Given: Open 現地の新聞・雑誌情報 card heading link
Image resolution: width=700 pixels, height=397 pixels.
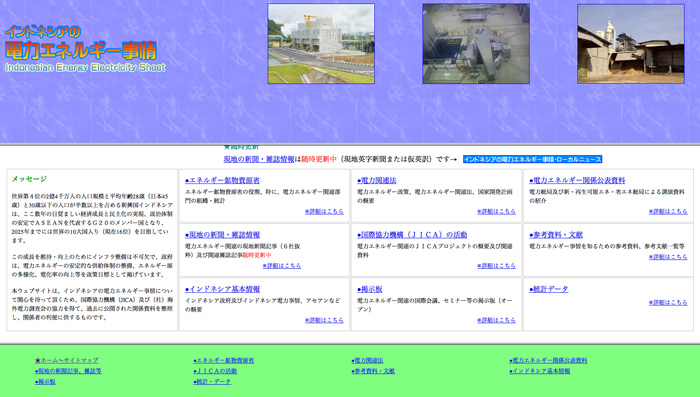Looking at the screenshot, I should (222, 235).
